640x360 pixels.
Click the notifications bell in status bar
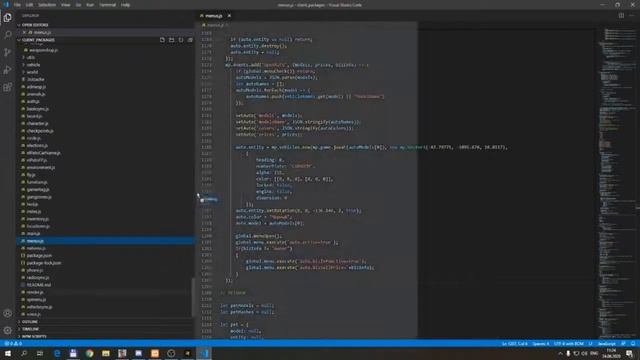point(633,344)
